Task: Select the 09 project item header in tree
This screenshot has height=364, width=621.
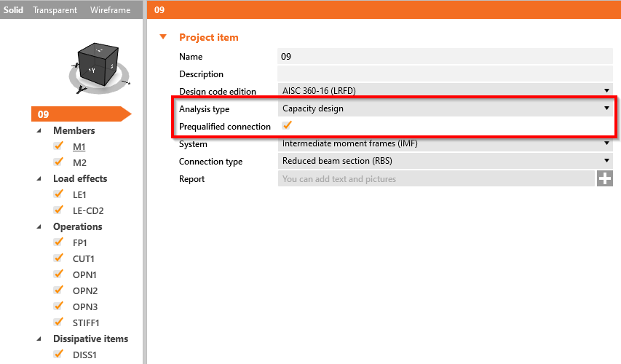Action: tap(82, 114)
